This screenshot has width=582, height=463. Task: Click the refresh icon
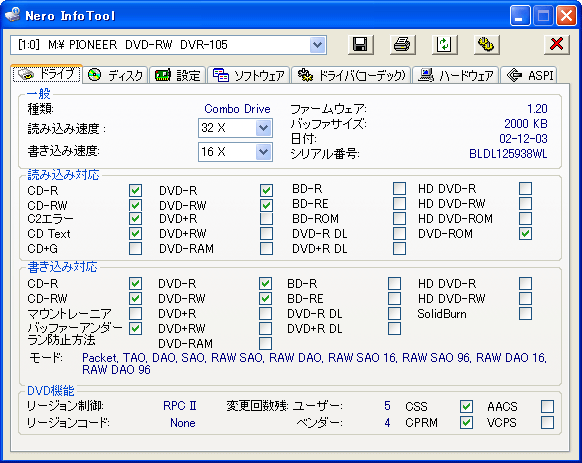444,45
